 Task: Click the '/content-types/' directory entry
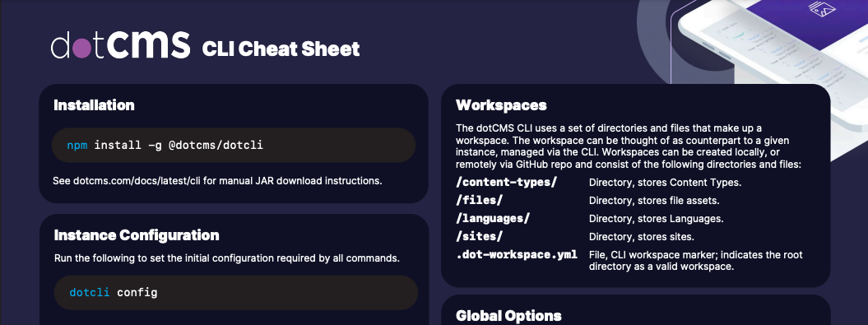(507, 182)
